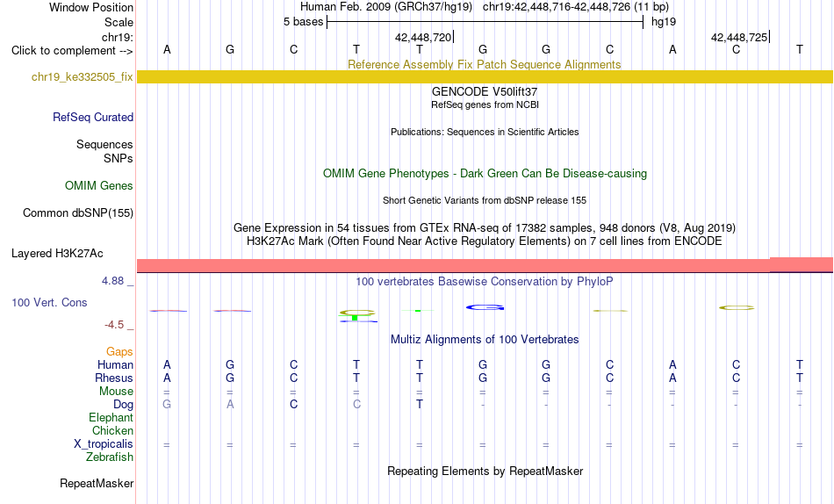Open the RefSeq Curated track label
This screenshot has height=504, width=834.
pos(93,117)
